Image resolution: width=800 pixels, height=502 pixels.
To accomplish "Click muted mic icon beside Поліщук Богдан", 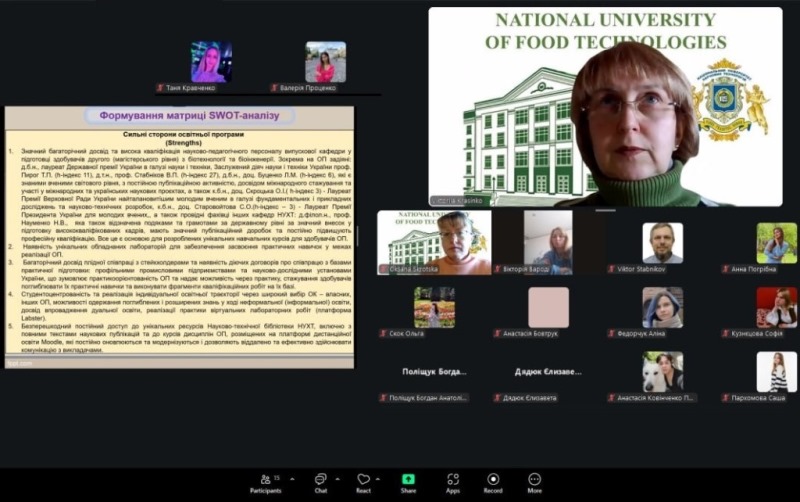I will click(383, 397).
